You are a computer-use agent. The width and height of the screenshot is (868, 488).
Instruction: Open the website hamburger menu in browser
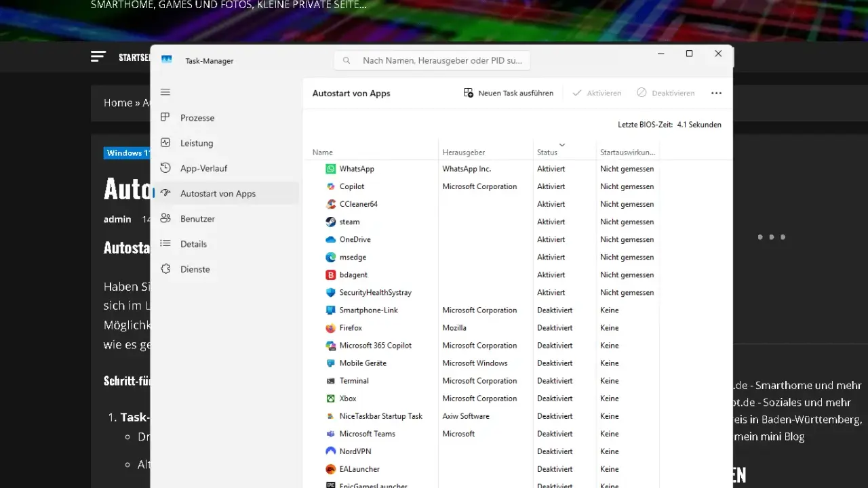(x=98, y=56)
